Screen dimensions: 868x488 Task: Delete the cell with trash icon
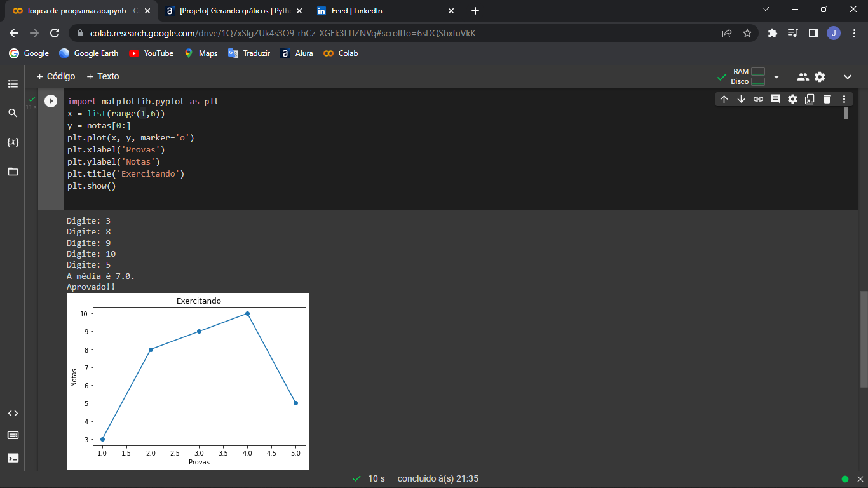[x=827, y=99]
